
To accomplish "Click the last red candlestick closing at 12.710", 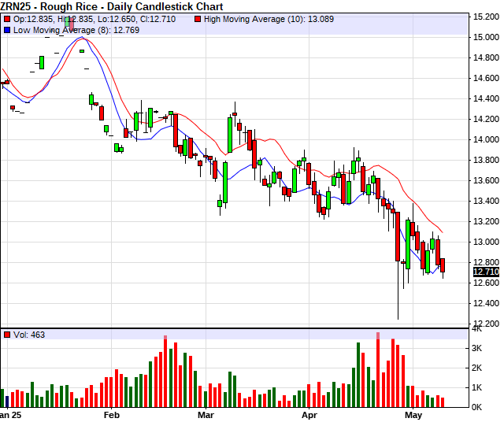I will [443, 265].
